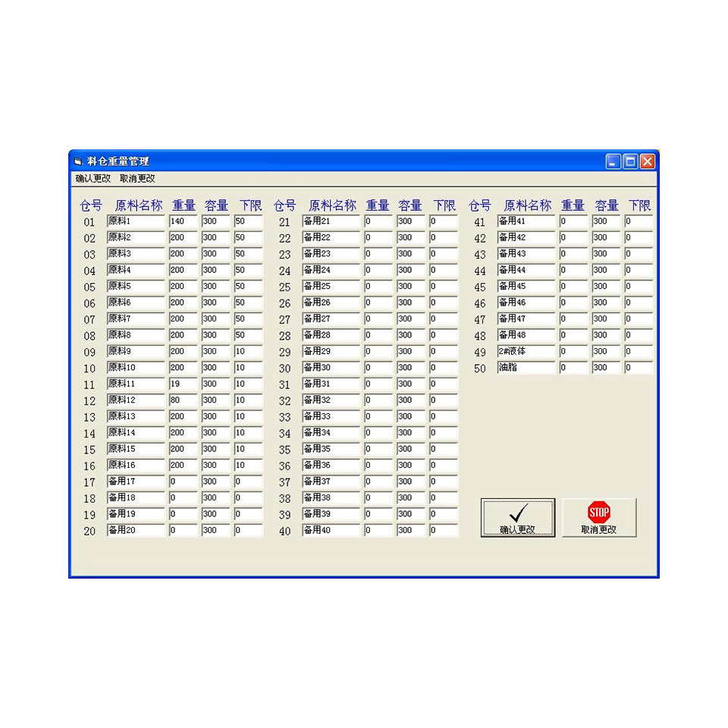Edit bin 43 capacity field
The image size is (728, 728).
606,254
